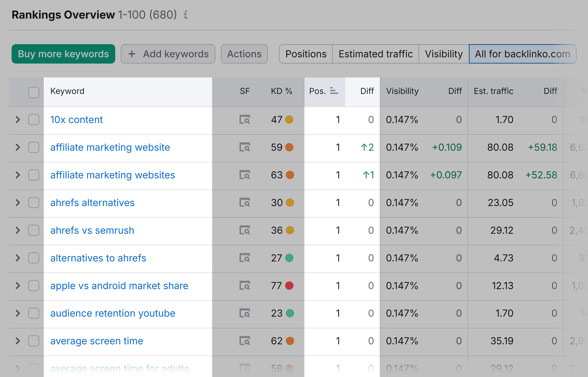The width and height of the screenshot is (588, 377).
Task: Tick the checkbox beside "ahrefs vs semrush"
Action: pyautogui.click(x=33, y=230)
